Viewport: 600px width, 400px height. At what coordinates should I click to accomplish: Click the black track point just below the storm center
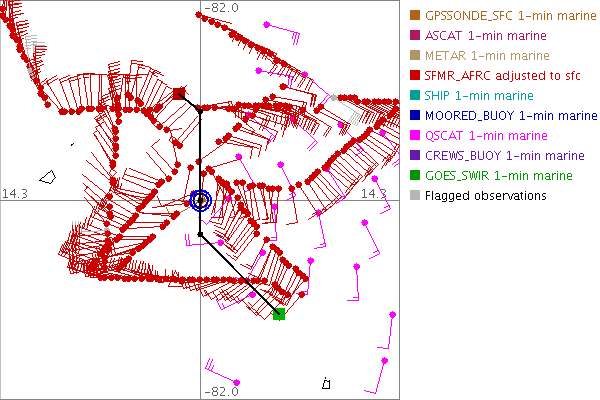[x=200, y=235]
